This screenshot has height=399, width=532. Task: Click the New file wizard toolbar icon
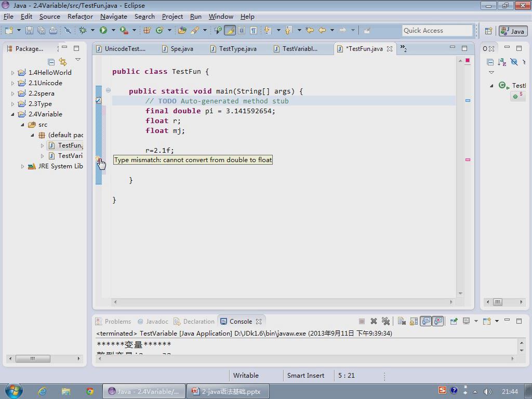(9, 31)
